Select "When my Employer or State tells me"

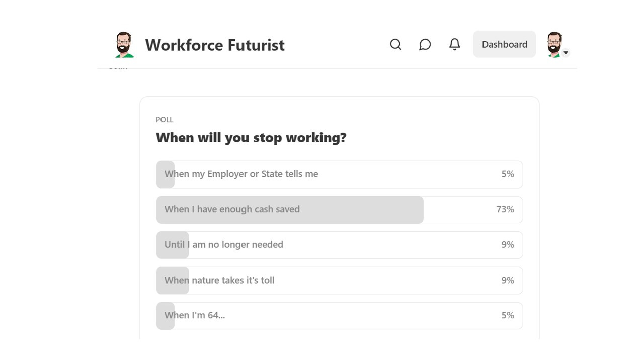339,174
